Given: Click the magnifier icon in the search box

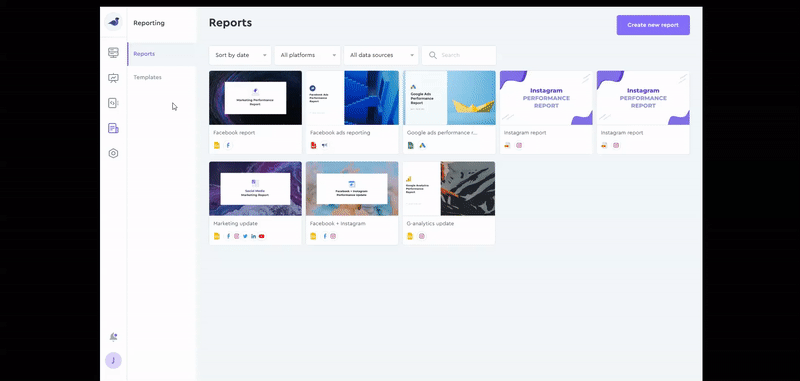Looking at the screenshot, I should point(433,55).
